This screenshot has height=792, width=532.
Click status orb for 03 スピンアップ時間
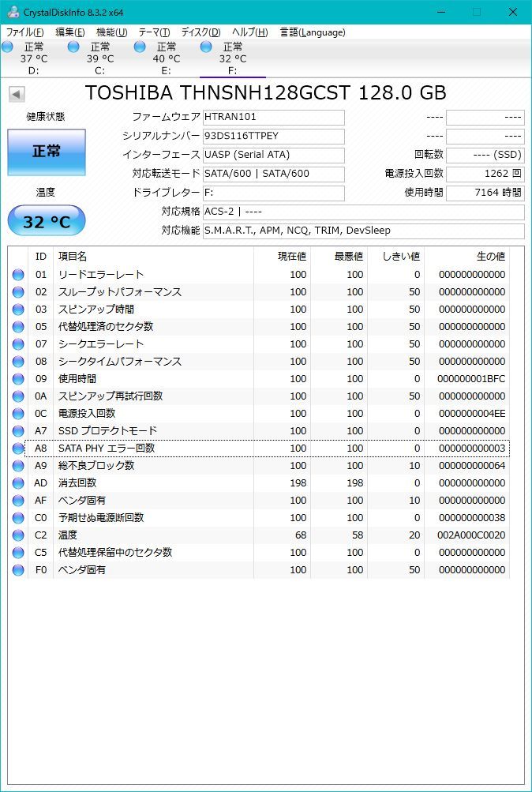tap(18, 310)
